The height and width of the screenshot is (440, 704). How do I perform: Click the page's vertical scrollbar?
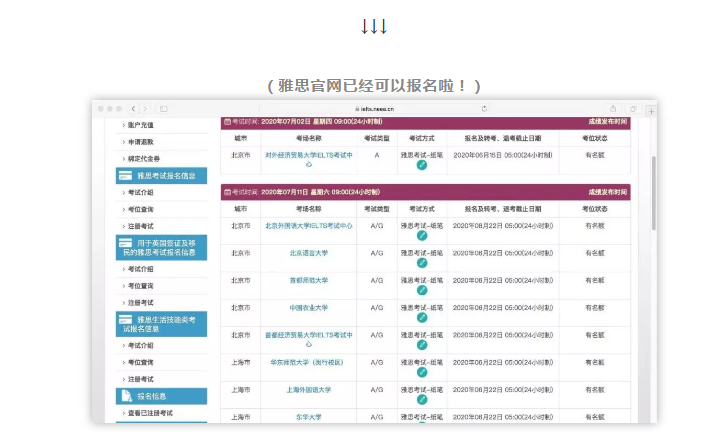click(654, 193)
